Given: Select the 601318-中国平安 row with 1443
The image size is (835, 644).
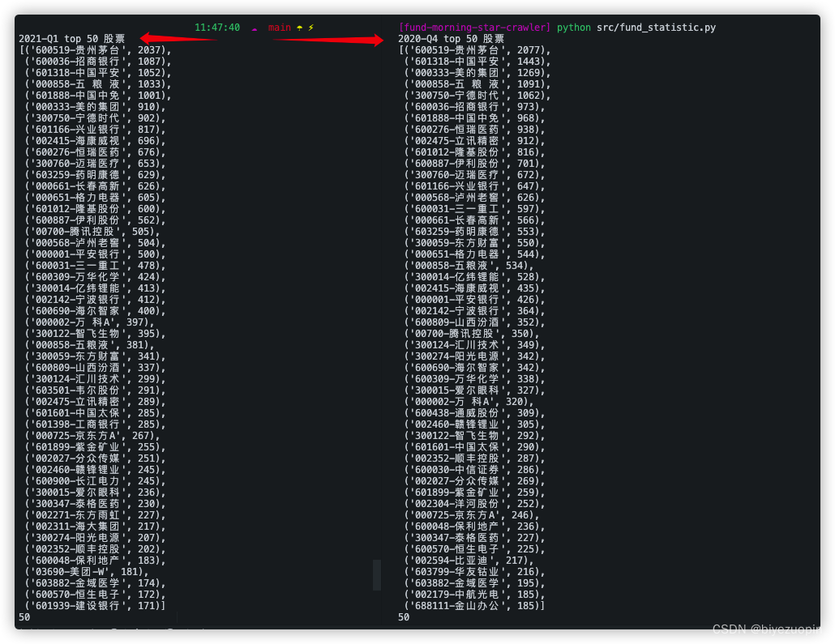Looking at the screenshot, I should pyautogui.click(x=477, y=62).
